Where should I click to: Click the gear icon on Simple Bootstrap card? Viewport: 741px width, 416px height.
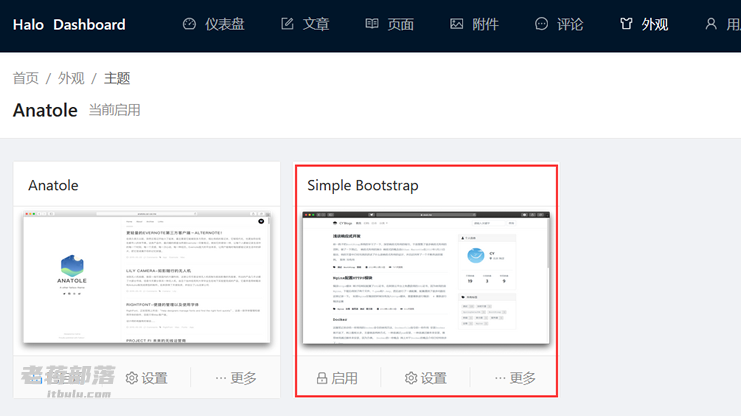411,378
